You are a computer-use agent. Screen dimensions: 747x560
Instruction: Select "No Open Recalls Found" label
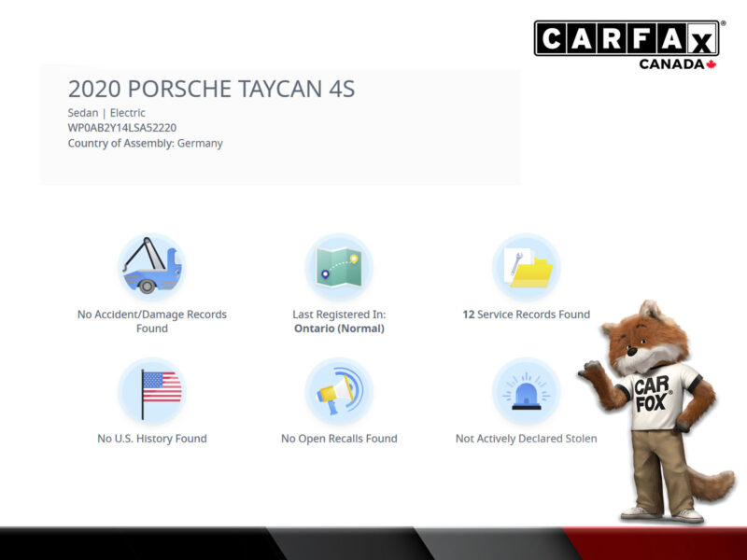tap(339, 439)
